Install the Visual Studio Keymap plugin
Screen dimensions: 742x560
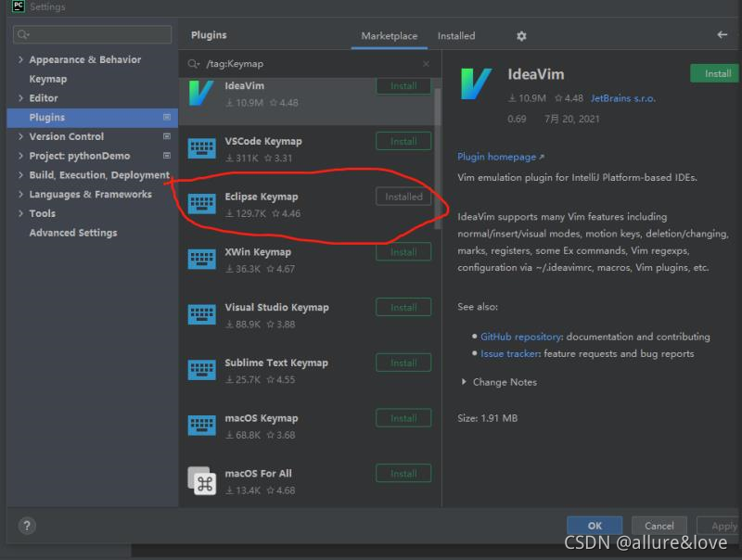[x=403, y=307]
